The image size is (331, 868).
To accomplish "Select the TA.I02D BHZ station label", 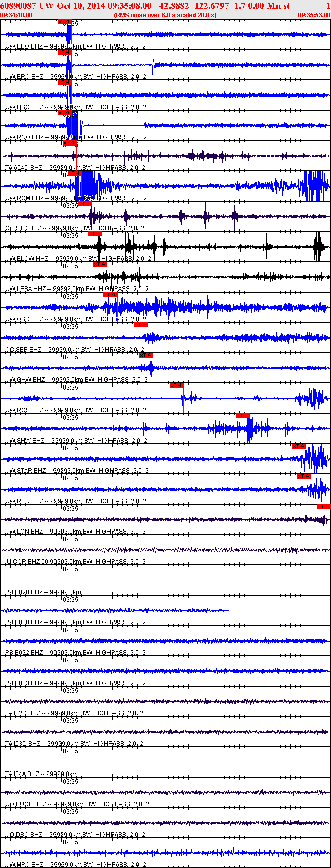I will pyautogui.click(x=74, y=713).
